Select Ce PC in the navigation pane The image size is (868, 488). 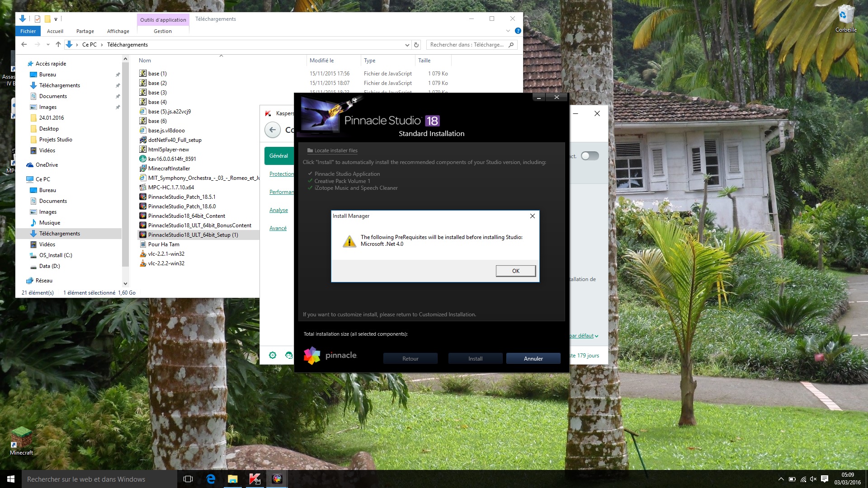coord(43,179)
